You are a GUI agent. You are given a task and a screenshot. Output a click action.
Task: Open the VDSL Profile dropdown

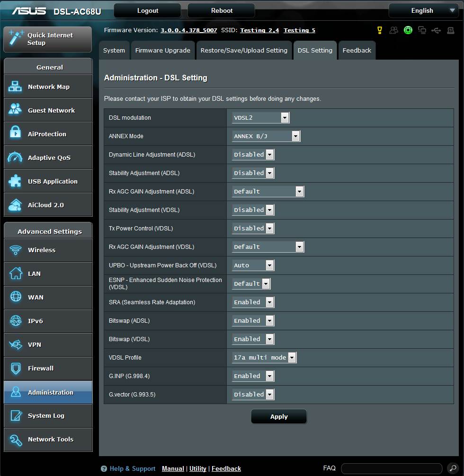pyautogui.click(x=264, y=358)
